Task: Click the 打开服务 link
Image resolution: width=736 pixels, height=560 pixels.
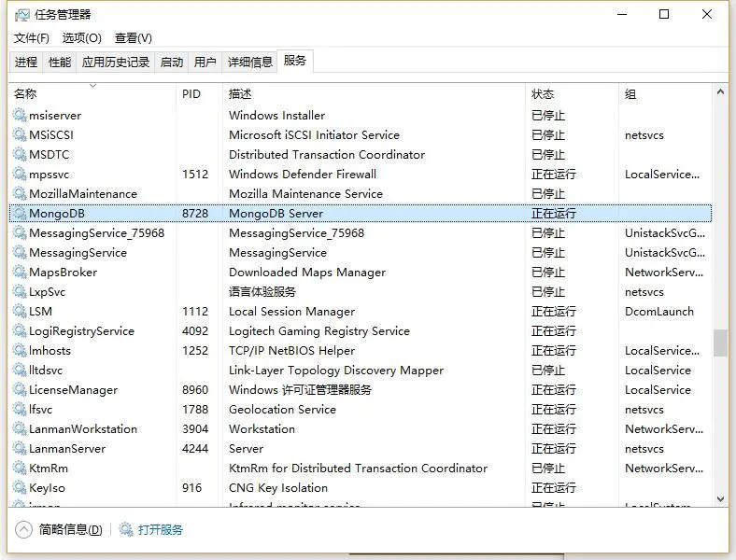Action: 160,529
